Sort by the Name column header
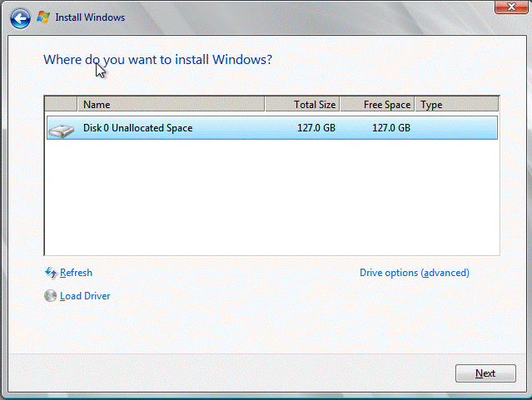Viewport: 532px width, 400px height. tap(171, 105)
